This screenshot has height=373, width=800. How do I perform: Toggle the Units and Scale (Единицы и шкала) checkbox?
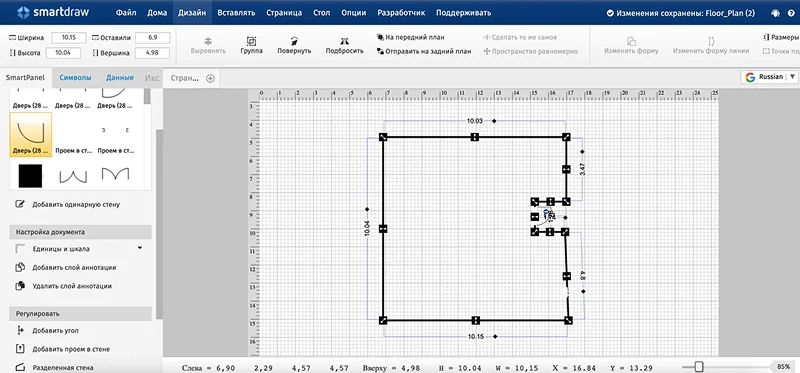(20, 249)
